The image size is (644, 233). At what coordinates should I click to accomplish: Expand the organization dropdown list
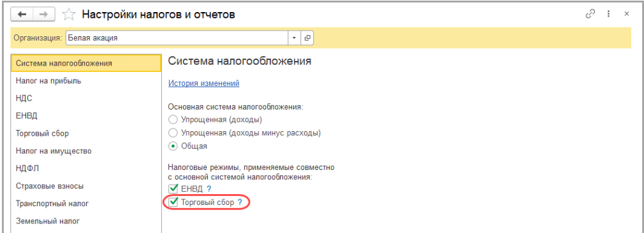click(294, 38)
